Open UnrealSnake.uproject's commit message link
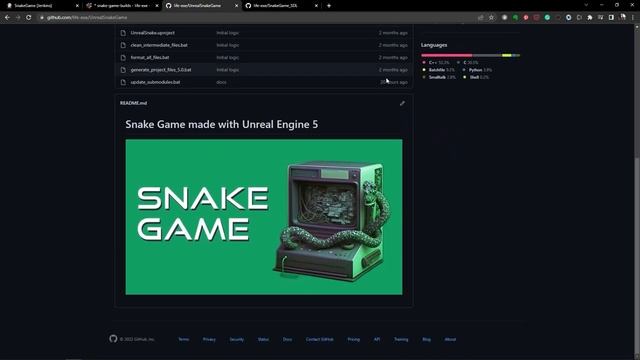Image resolution: width=640 pixels, height=360 pixels. point(227,33)
